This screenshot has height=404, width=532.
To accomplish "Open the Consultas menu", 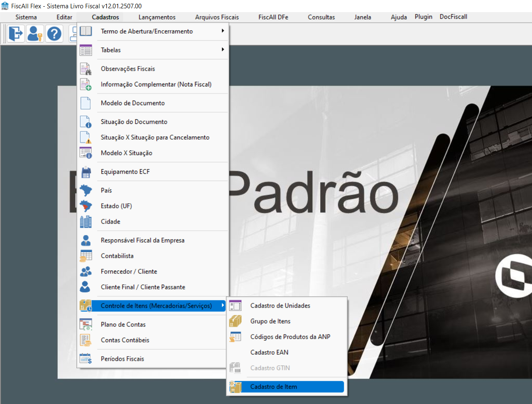I will coord(321,17).
